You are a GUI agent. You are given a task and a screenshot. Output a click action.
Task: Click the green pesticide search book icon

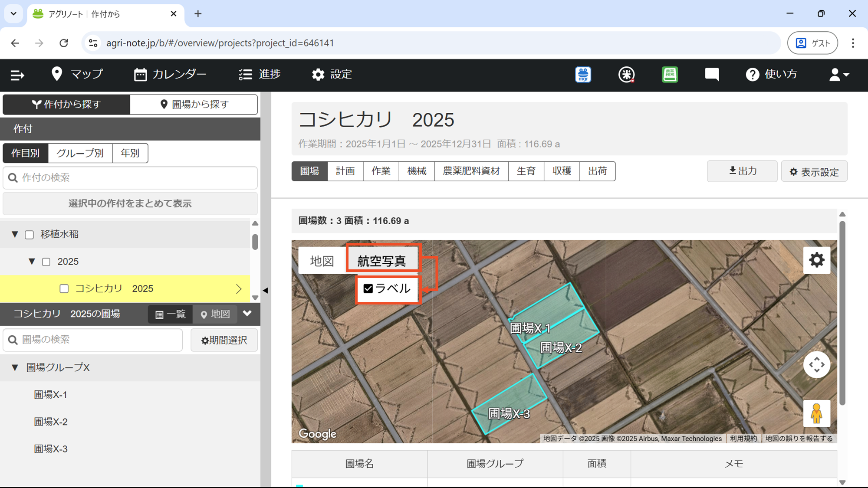[670, 75]
